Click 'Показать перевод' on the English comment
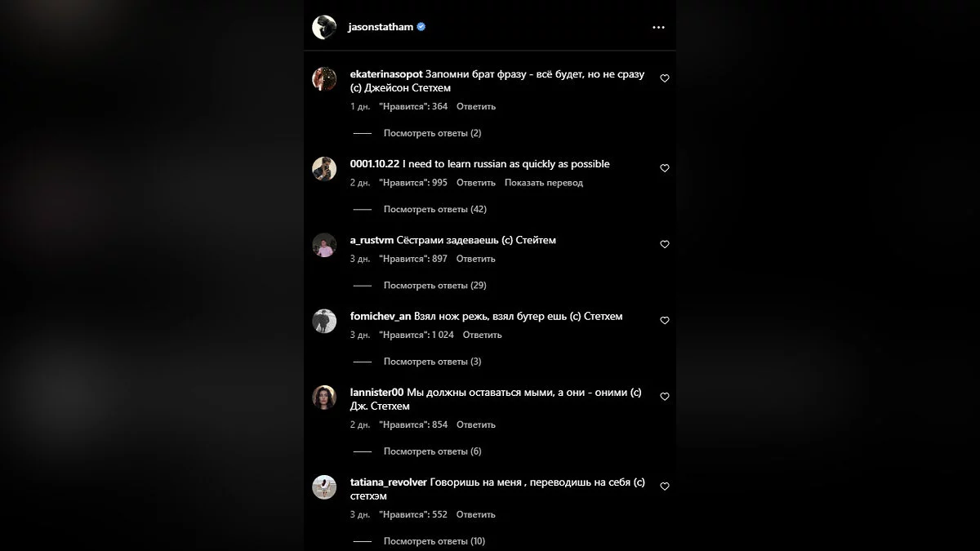The width and height of the screenshot is (980, 551). click(544, 183)
